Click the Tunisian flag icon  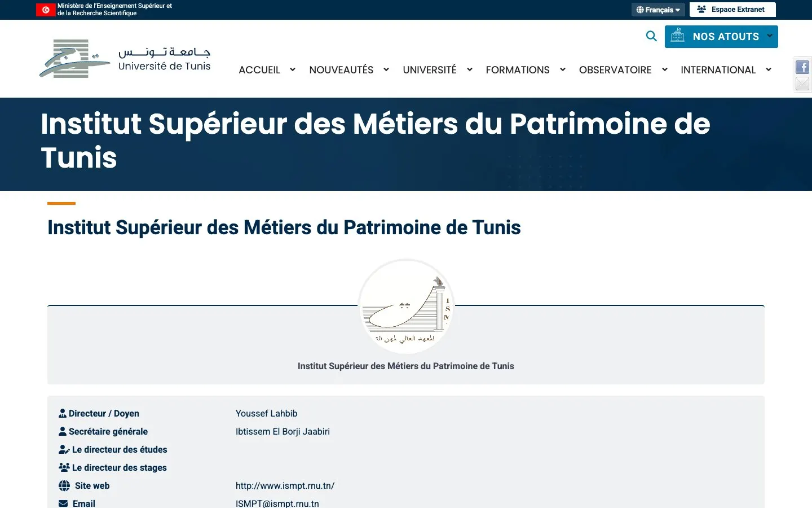(x=46, y=10)
